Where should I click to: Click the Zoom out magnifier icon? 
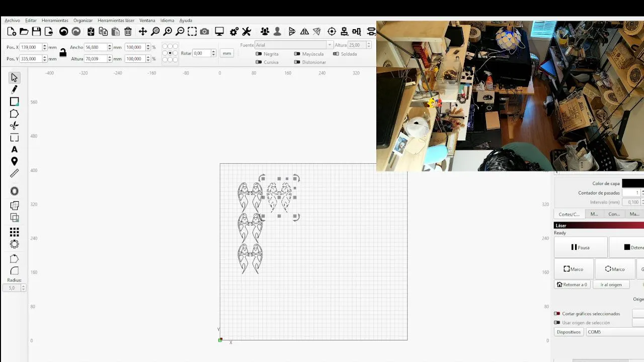pos(180,32)
